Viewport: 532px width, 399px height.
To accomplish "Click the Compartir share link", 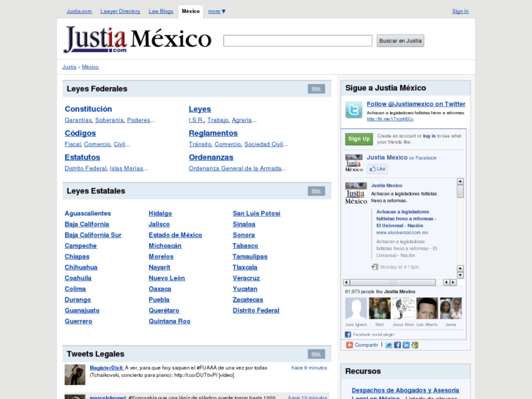I will (x=367, y=345).
